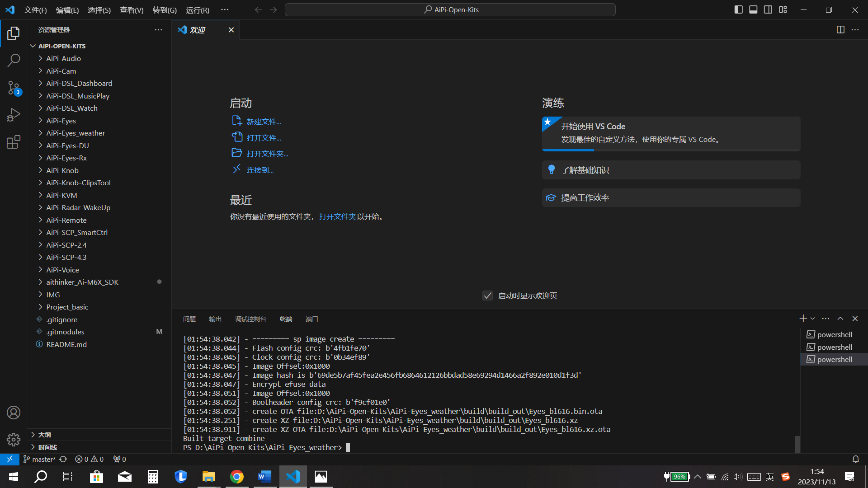868x488 pixels.
Task: Click the remote window indicator in status bar
Action: 9,459
